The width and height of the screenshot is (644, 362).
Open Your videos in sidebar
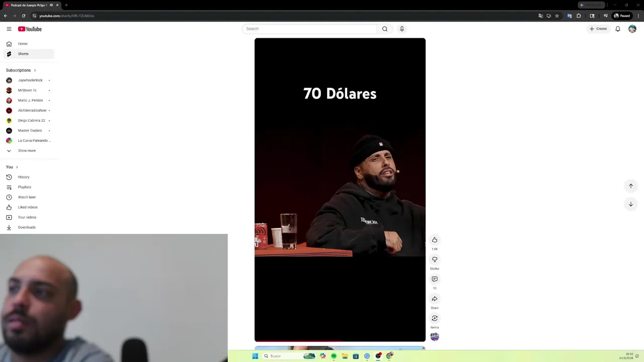[x=29, y=217]
